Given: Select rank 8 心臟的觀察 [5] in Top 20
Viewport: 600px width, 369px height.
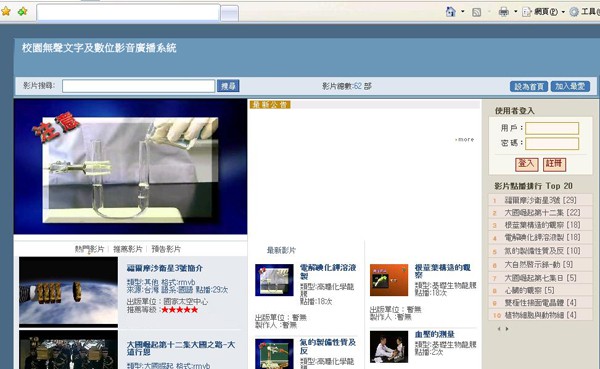Looking at the screenshot, I should point(540,291).
